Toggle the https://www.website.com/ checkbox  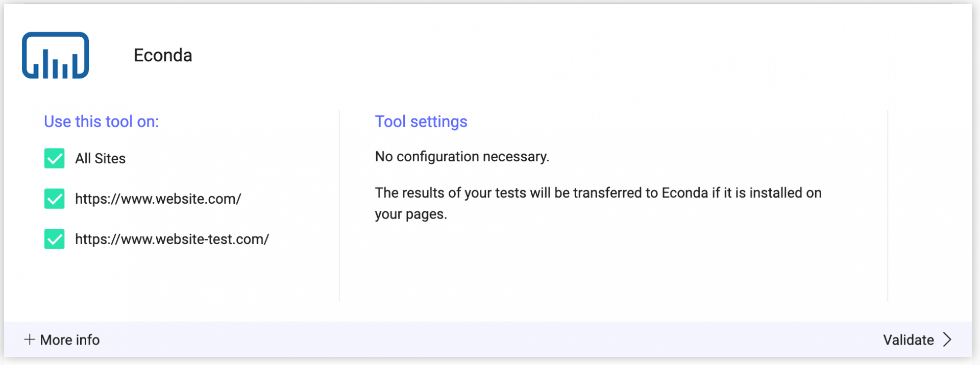click(x=54, y=199)
